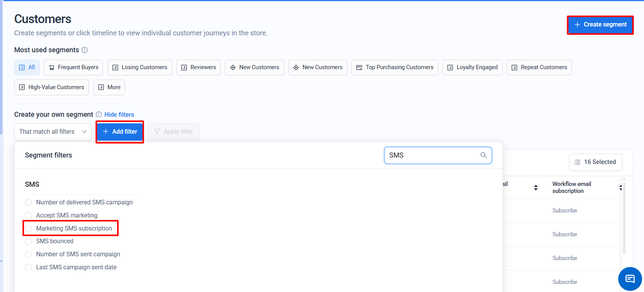Focus the SMS segment filter search field
Viewport: 644px width, 292px height.
coord(433,155)
